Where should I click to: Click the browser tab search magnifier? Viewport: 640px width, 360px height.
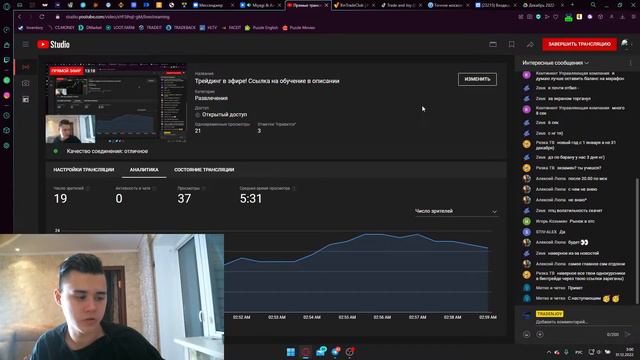[x=593, y=5]
